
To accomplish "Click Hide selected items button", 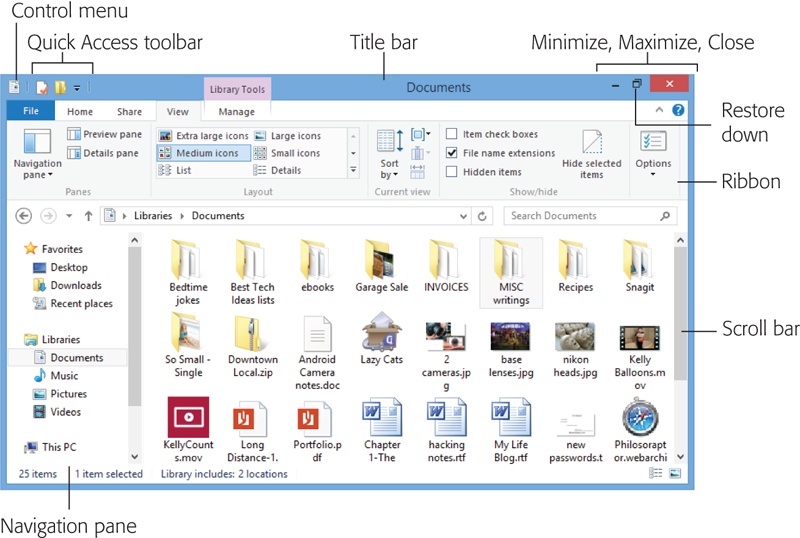I will [592, 154].
